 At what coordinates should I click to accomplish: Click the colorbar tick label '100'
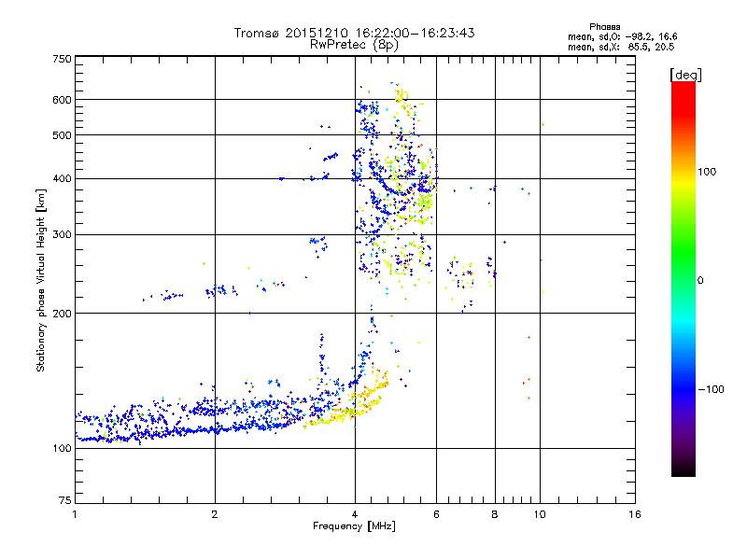point(707,172)
